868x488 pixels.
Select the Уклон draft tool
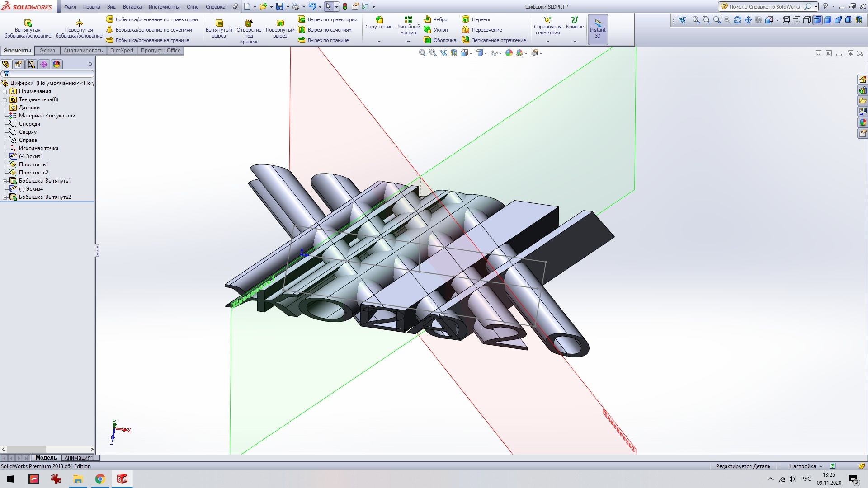(435, 30)
